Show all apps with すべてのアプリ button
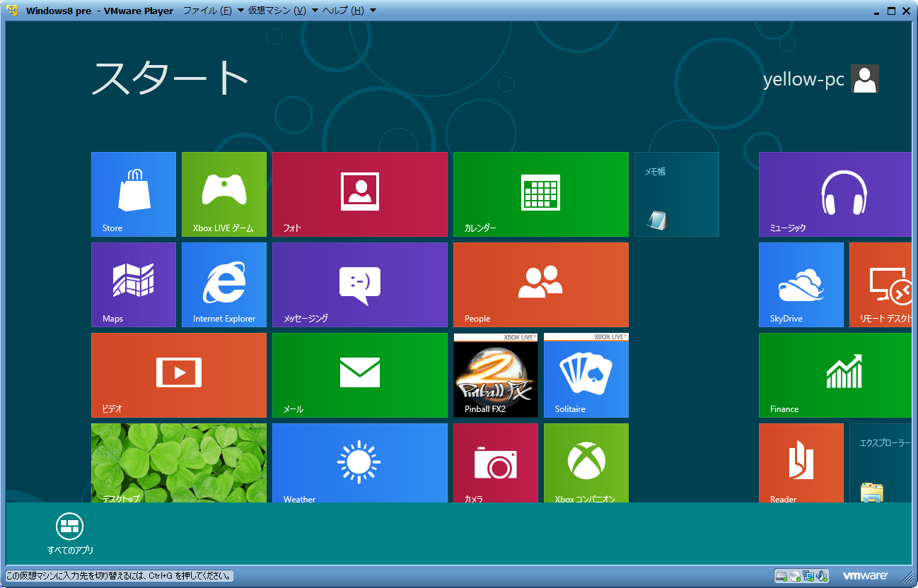Viewport: 918px width, 588px height. [70, 534]
